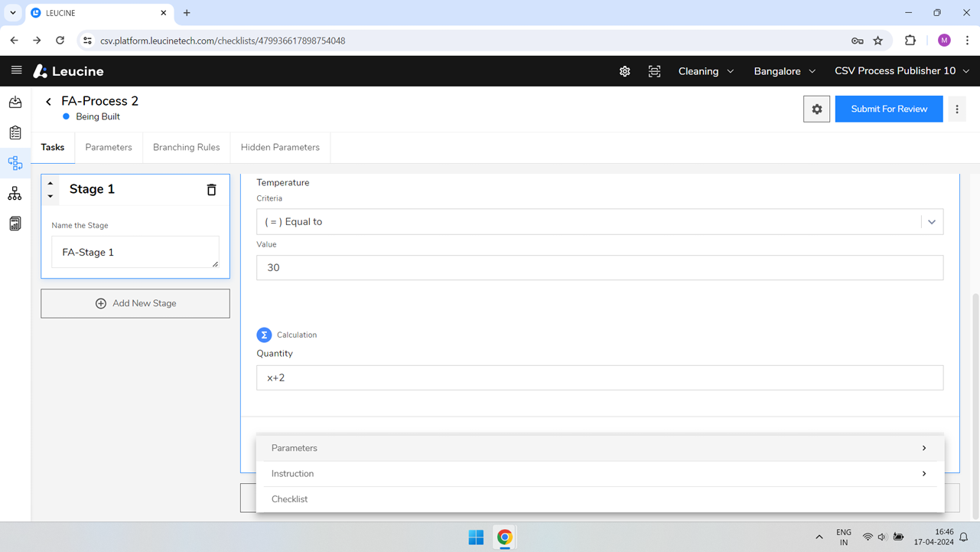Viewport: 980px width, 552px height.
Task: Click the Leucine logo
Action: coord(68,71)
